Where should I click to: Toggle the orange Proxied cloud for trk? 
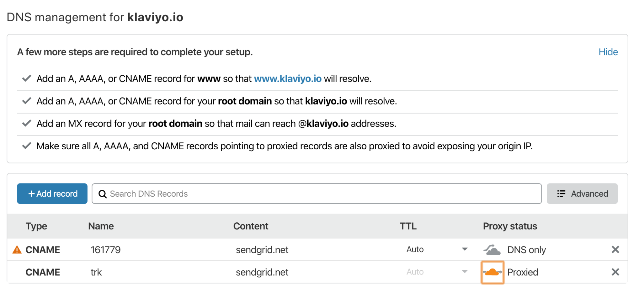point(492,272)
